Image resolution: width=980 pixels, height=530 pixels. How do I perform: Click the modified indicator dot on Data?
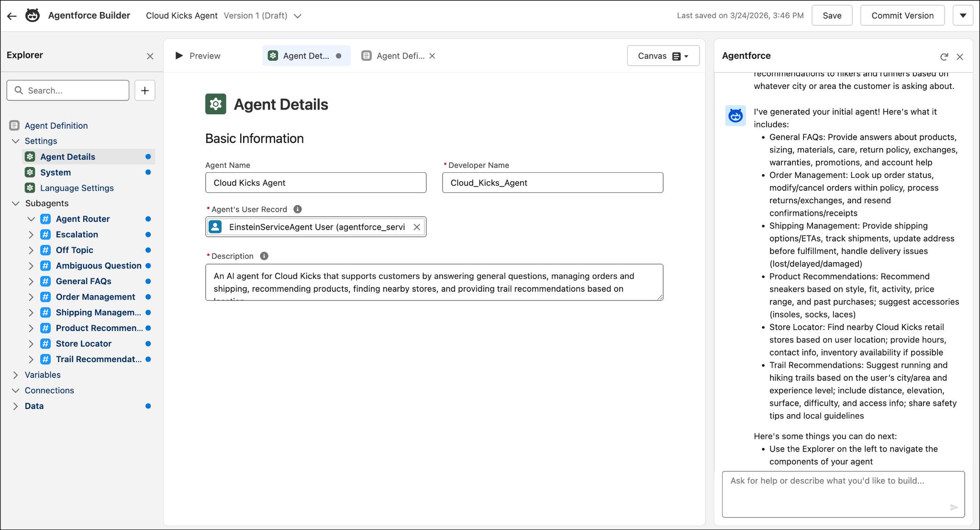148,406
